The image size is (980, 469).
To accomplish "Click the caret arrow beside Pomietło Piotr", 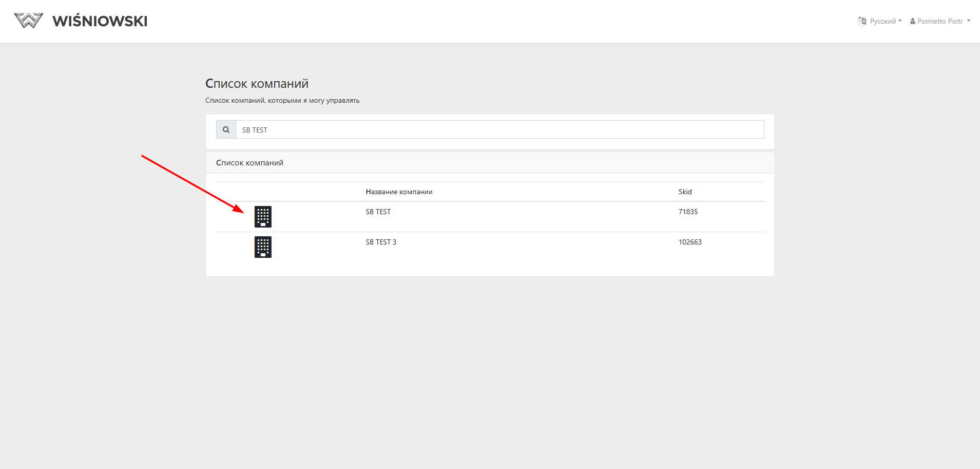I will (x=969, y=21).
